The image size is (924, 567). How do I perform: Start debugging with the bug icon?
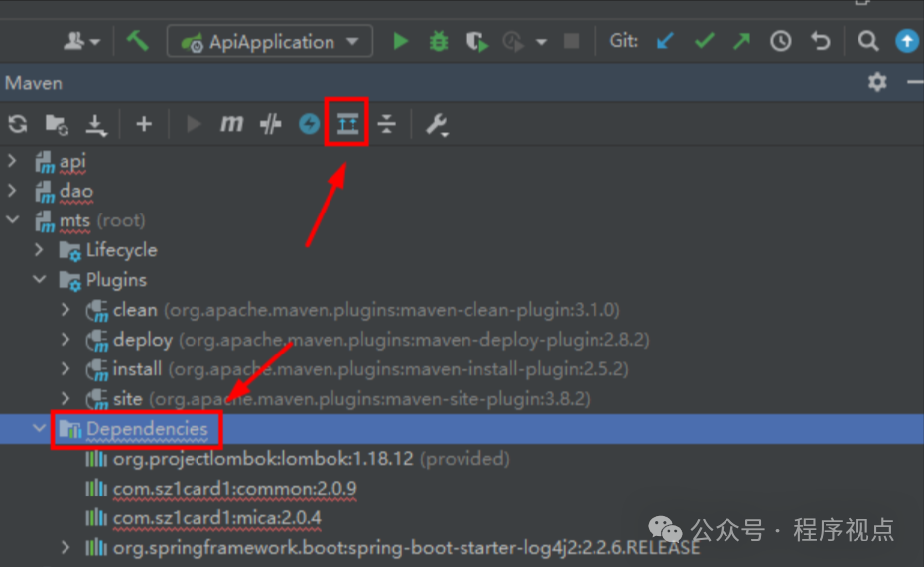coord(439,42)
